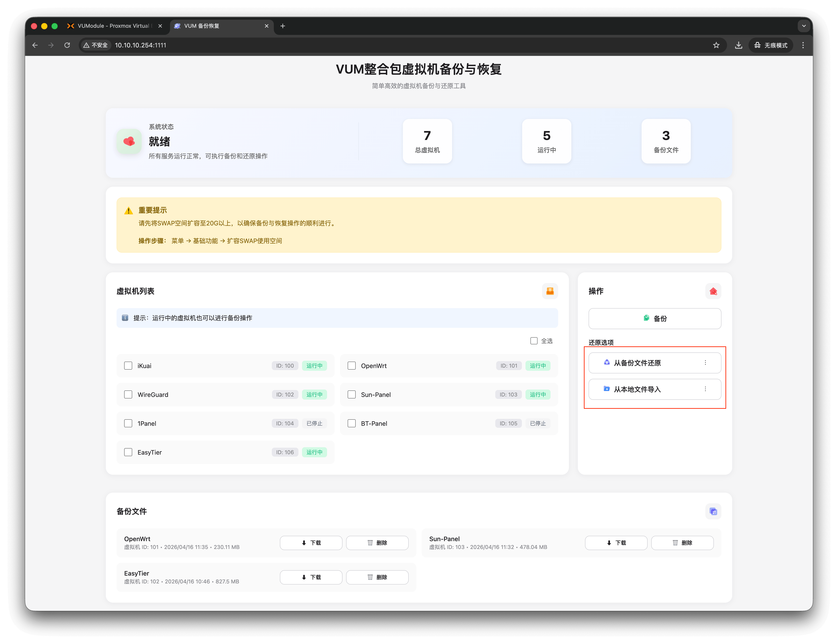Delete the EasyTier backup file
The width and height of the screenshot is (838, 644).
coord(377,577)
